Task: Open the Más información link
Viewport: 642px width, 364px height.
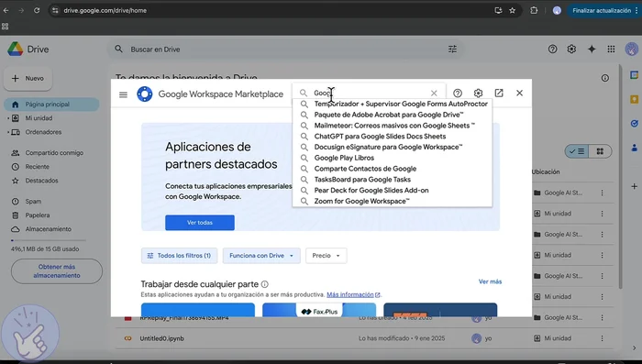Action: click(x=353, y=295)
